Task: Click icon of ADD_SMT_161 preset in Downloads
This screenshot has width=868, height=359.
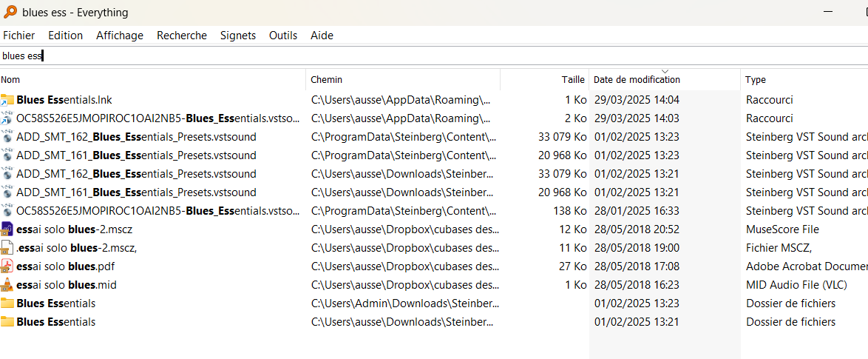Action: click(7, 192)
